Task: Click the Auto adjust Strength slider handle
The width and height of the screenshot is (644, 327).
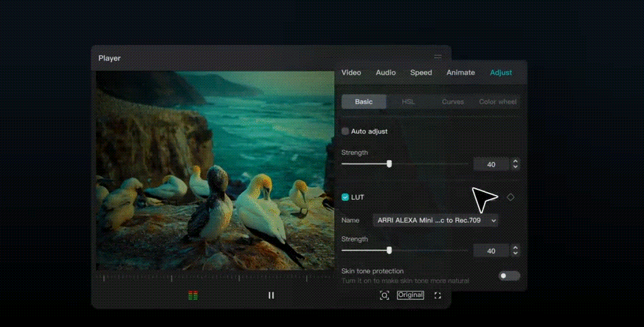Action: tap(389, 164)
